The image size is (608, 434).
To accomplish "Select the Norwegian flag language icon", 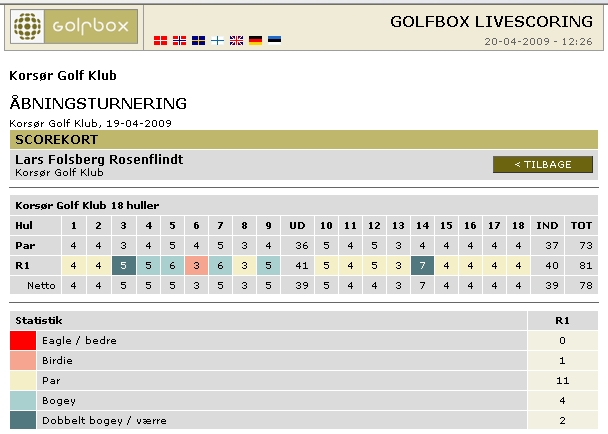I will 179,40.
